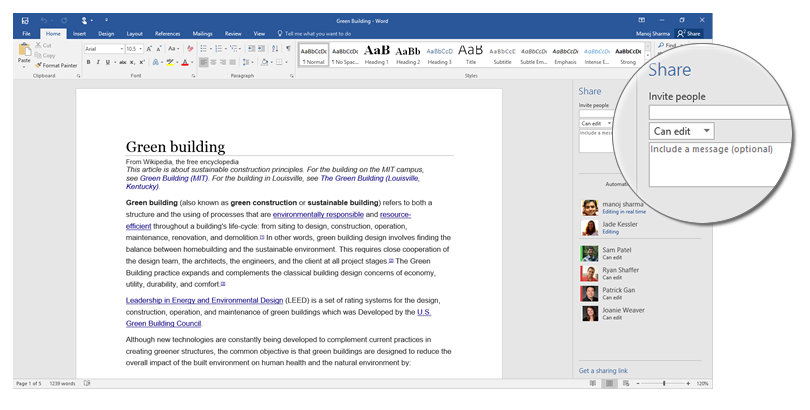This screenshot has height=410, width=810.
Task: Increase paragraph indent
Action: 261,49
